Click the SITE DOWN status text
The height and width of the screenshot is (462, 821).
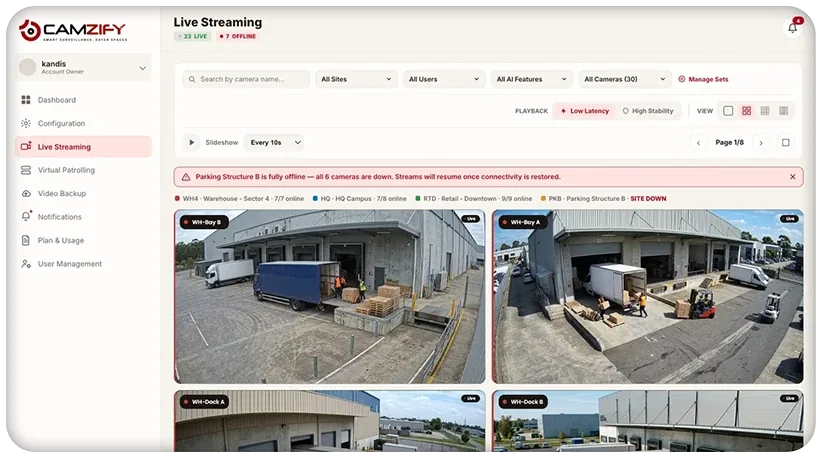pos(648,199)
